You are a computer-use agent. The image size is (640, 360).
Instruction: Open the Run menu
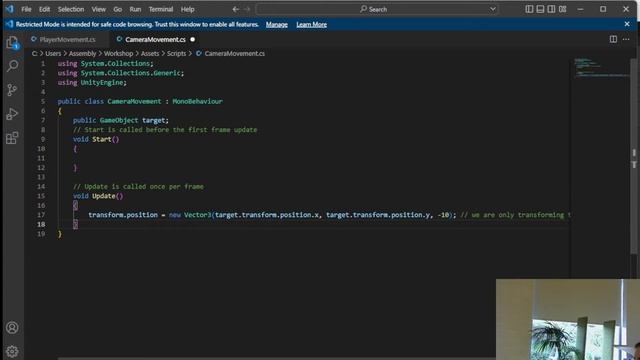point(135,9)
